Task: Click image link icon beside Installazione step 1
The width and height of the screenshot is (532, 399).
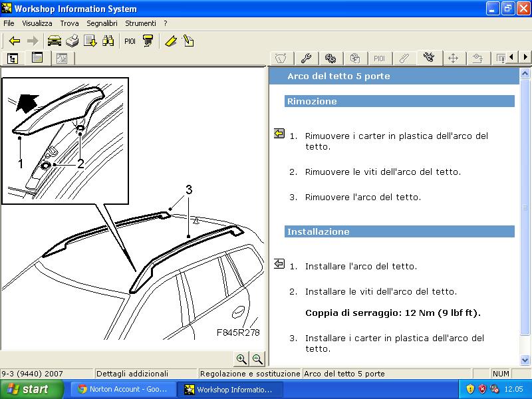Action: pos(279,263)
